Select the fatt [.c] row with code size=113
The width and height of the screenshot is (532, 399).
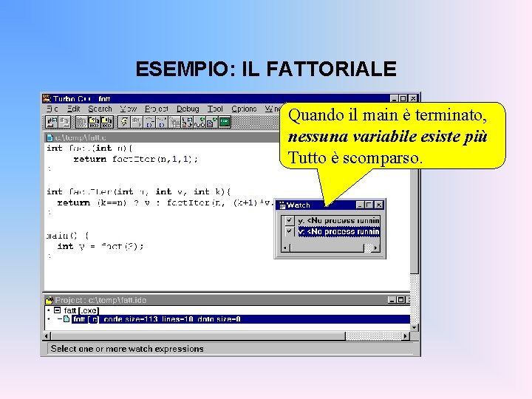[240, 319]
